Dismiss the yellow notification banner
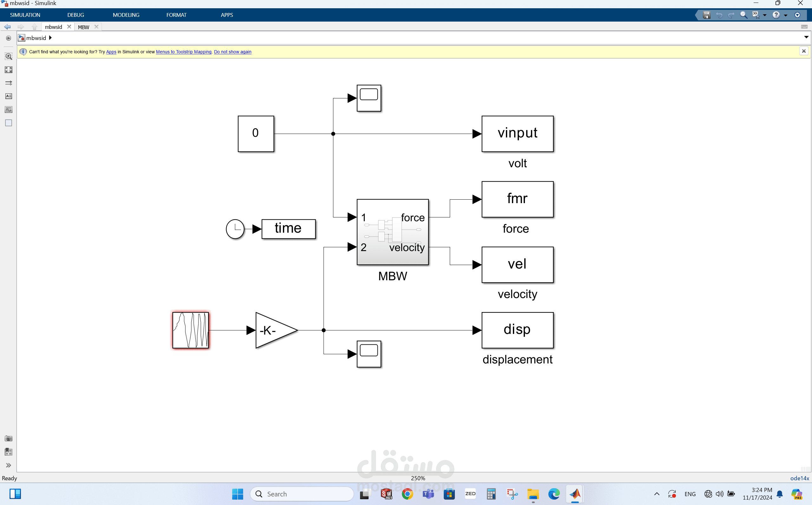Screen dimensions: 812x505 click(804, 51)
